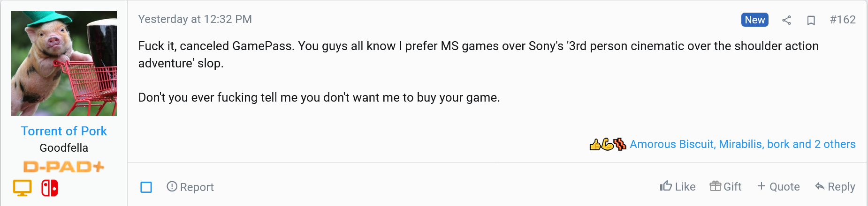This screenshot has width=868, height=206.
Task: Click the bacon reaction emoji
Action: click(x=620, y=144)
